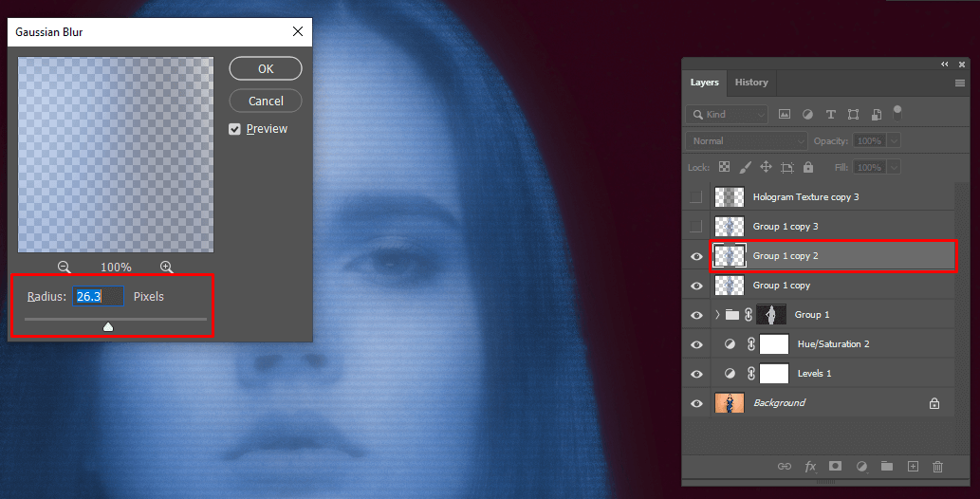Click Group 1 mask link icon

click(749, 315)
